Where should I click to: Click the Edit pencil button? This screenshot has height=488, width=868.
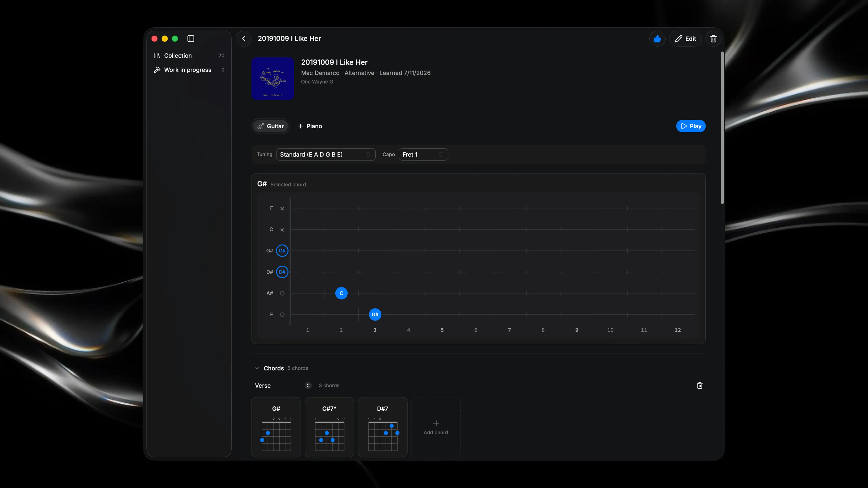pos(685,39)
